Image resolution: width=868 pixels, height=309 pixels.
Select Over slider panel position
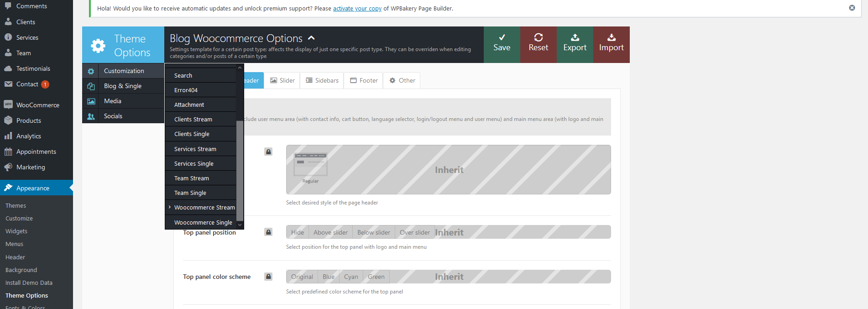point(415,232)
